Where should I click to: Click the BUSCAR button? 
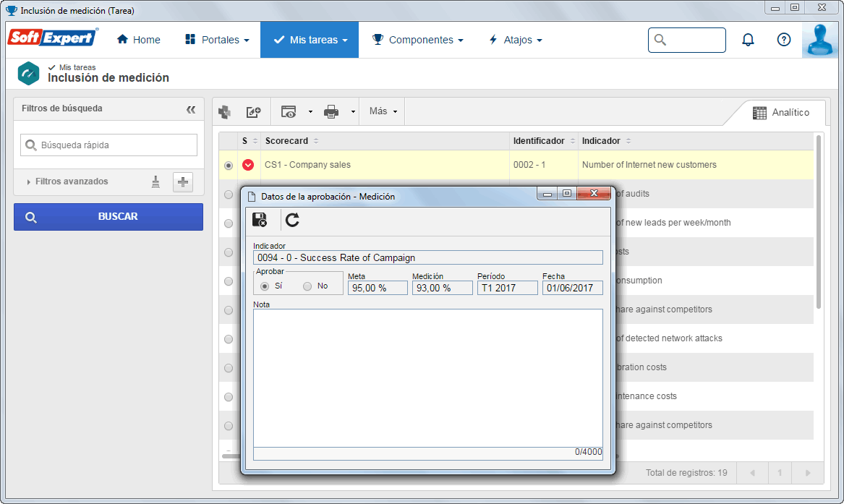pos(108,217)
